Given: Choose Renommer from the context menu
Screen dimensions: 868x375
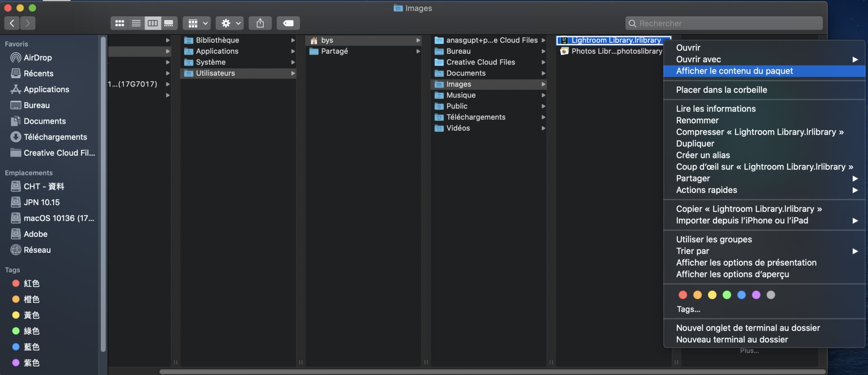Looking at the screenshot, I should (x=764, y=120).
